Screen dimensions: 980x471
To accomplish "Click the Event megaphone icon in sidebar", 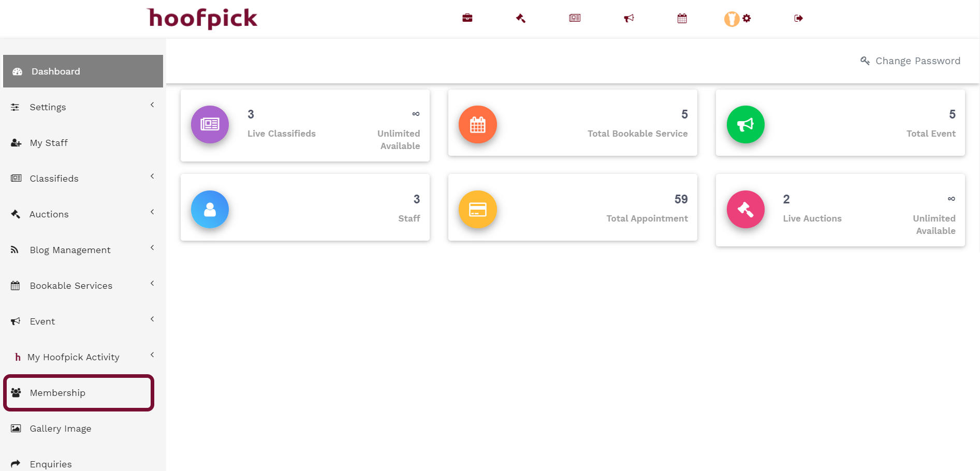I will tap(16, 321).
